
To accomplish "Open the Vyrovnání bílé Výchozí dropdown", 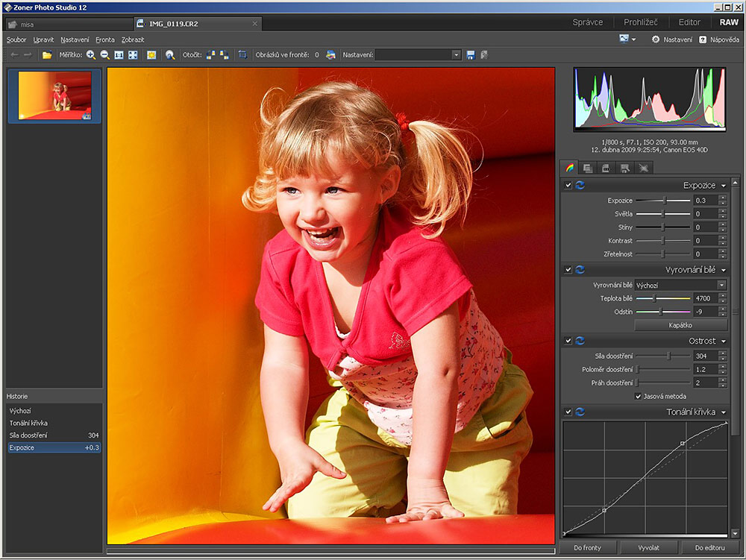I will coord(680,286).
